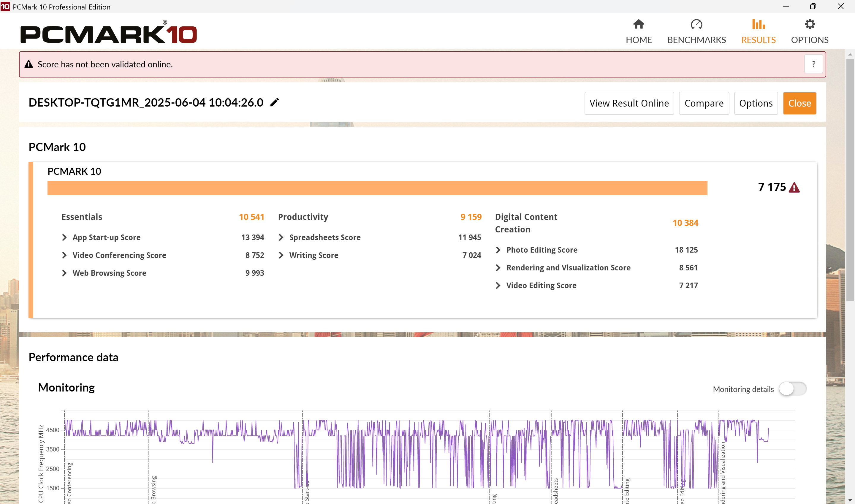
Task: Click the scrollbar up arrow
Action: coord(850,54)
